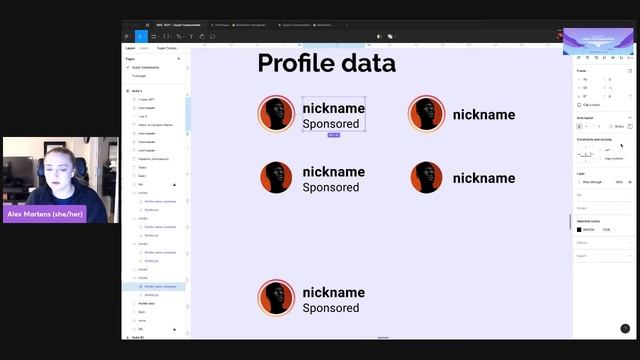Add a fill in the Fill section

tap(630, 195)
